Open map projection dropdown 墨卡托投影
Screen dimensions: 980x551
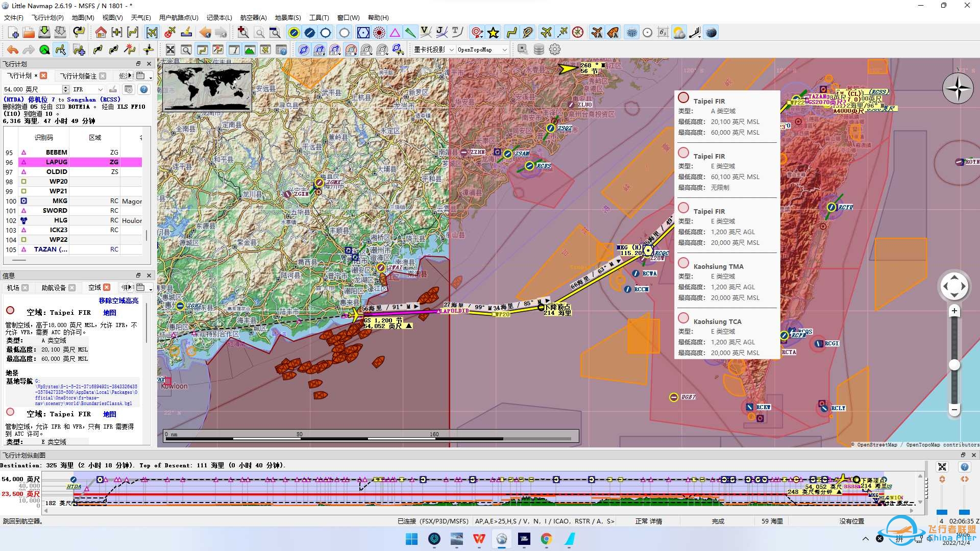point(434,49)
